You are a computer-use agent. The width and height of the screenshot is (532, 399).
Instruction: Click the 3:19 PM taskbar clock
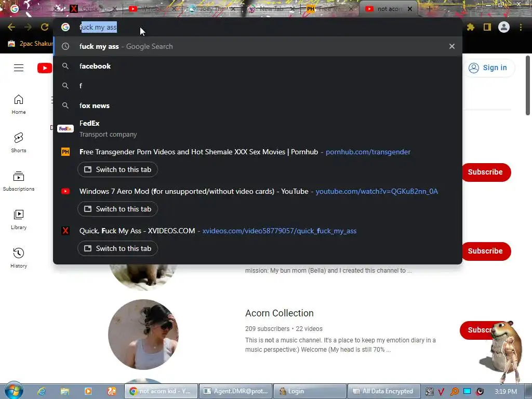[x=506, y=392]
